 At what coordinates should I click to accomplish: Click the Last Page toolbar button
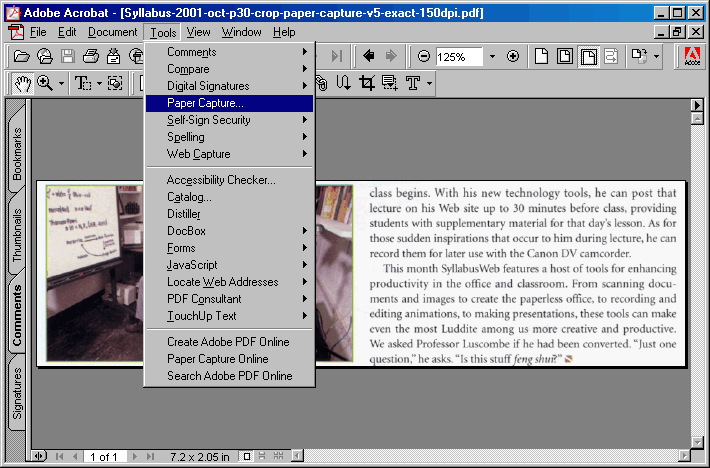pos(337,56)
